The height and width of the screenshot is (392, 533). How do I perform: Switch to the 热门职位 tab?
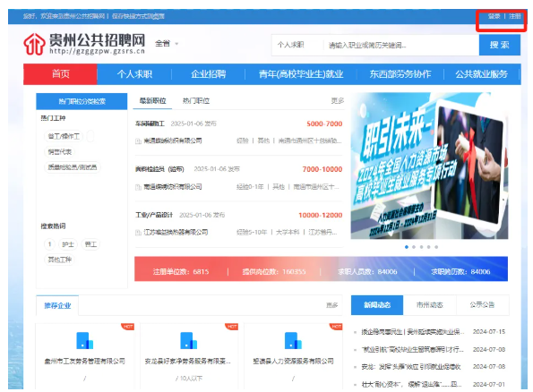pyautogui.click(x=196, y=101)
